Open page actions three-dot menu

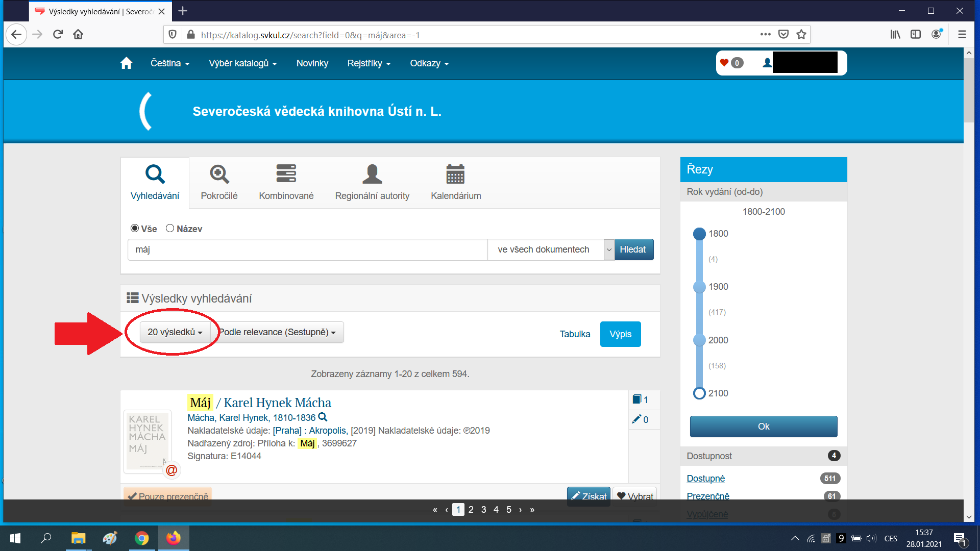[x=765, y=35]
